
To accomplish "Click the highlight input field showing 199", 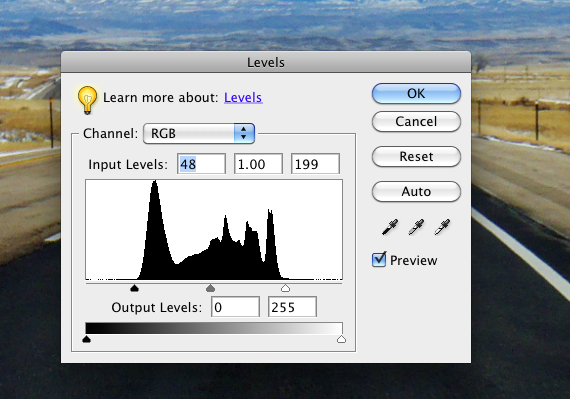I will [x=316, y=164].
